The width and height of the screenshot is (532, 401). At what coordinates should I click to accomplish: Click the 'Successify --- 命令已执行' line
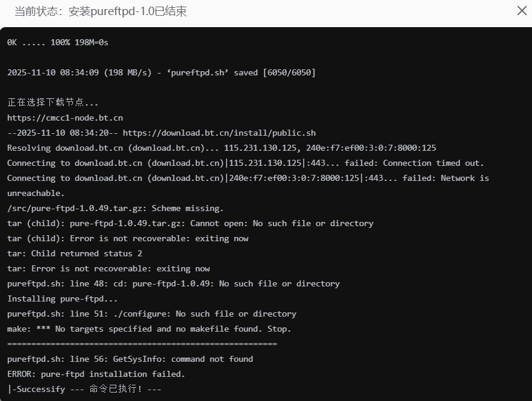tap(84, 389)
